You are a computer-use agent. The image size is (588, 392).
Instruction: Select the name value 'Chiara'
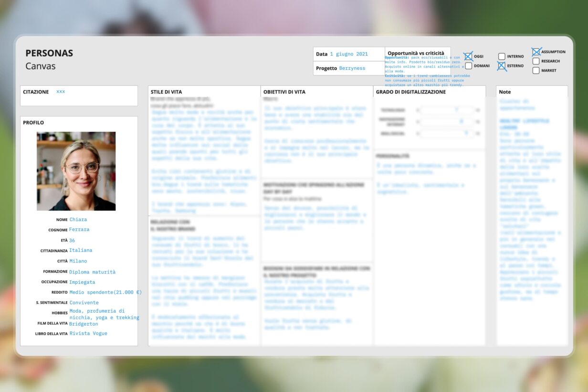[78, 220]
